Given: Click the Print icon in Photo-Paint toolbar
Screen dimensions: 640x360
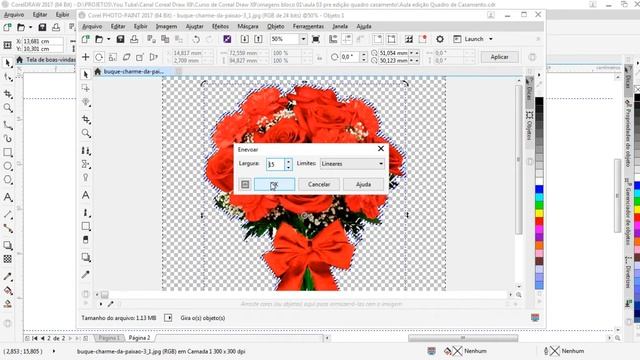Looking at the screenshot, I should 134,39.
